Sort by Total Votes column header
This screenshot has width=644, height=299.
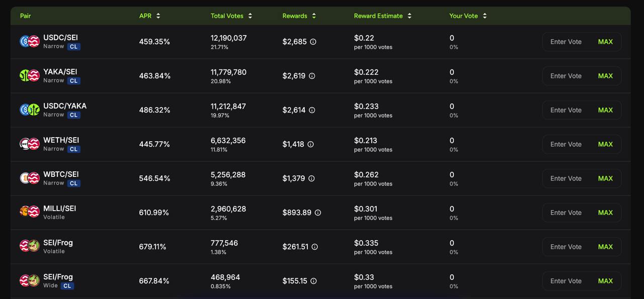231,16
